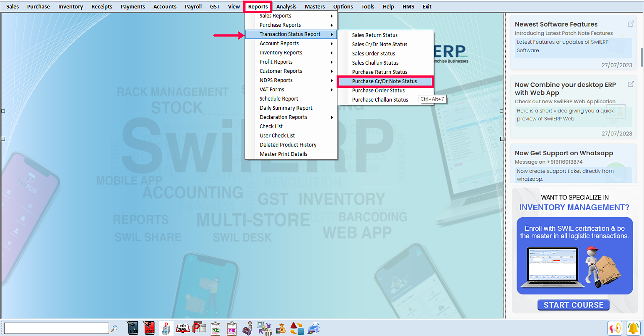Screen dimensions: 644x336
Task: Open the GST menu
Action: [215, 6]
